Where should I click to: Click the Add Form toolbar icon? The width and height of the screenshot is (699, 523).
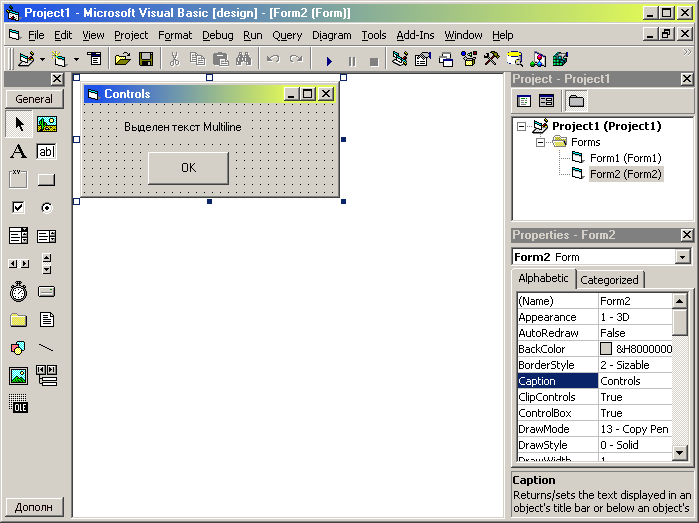point(59,59)
